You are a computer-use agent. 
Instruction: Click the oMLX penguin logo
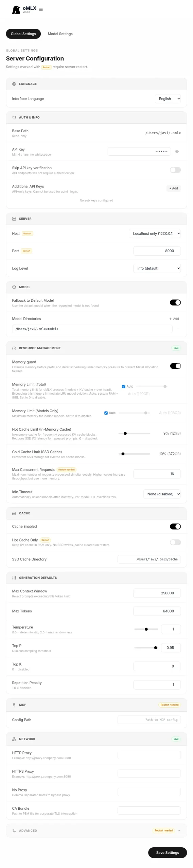[x=16, y=10]
